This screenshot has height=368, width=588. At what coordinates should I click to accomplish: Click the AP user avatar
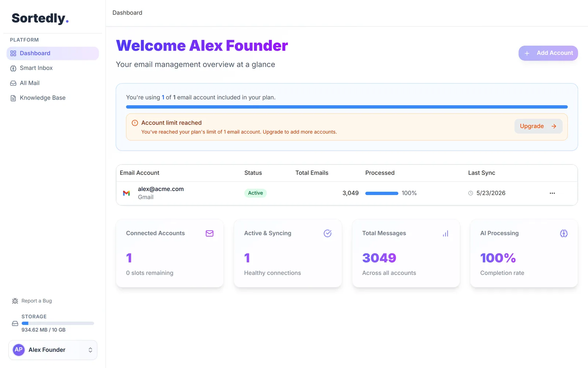[x=19, y=350]
